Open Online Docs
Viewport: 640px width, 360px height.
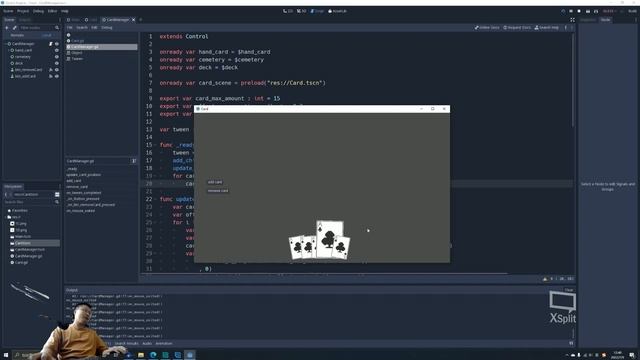click(487, 28)
